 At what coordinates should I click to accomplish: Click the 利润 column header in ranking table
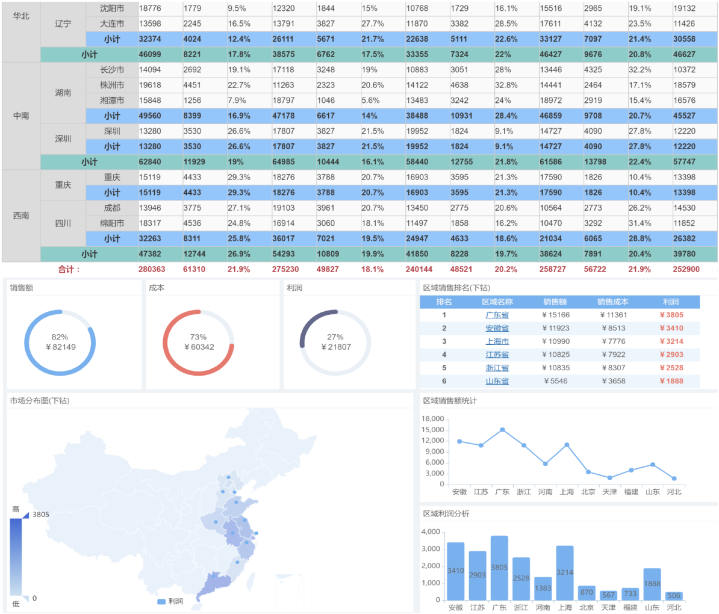tap(669, 301)
